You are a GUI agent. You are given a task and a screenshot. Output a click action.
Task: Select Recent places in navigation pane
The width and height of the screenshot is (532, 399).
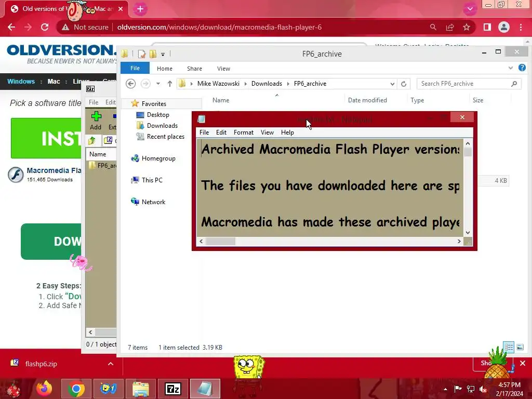(x=166, y=137)
